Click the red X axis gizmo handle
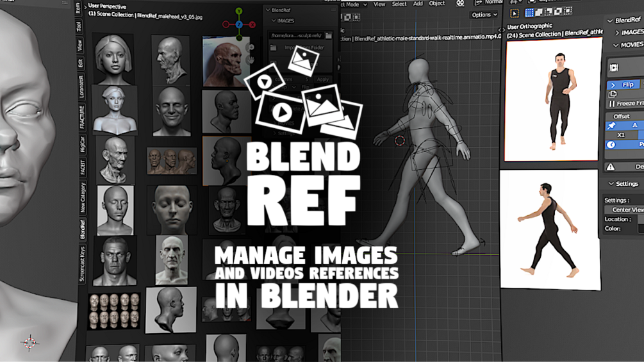The height and width of the screenshot is (362, 644). [x=252, y=24]
